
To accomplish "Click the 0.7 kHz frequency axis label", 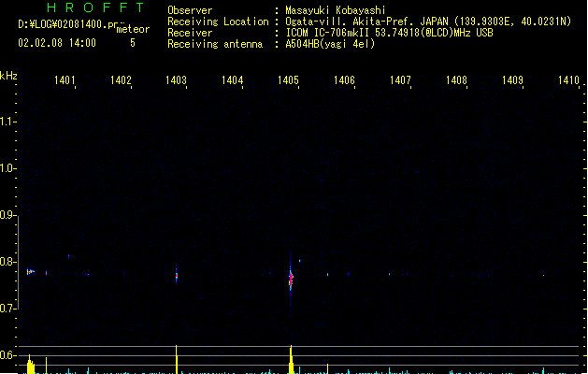I will (7, 309).
